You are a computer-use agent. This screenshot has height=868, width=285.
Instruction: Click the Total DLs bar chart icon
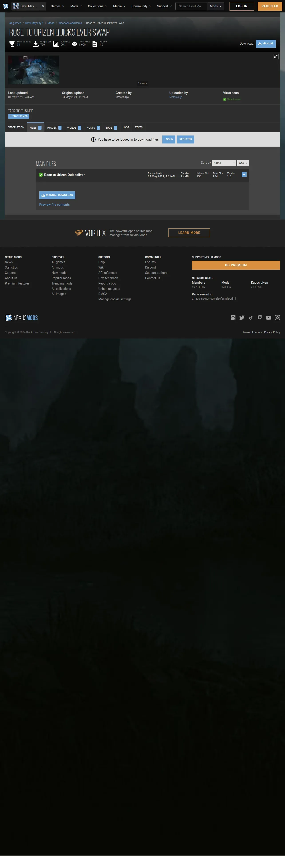pos(56,44)
